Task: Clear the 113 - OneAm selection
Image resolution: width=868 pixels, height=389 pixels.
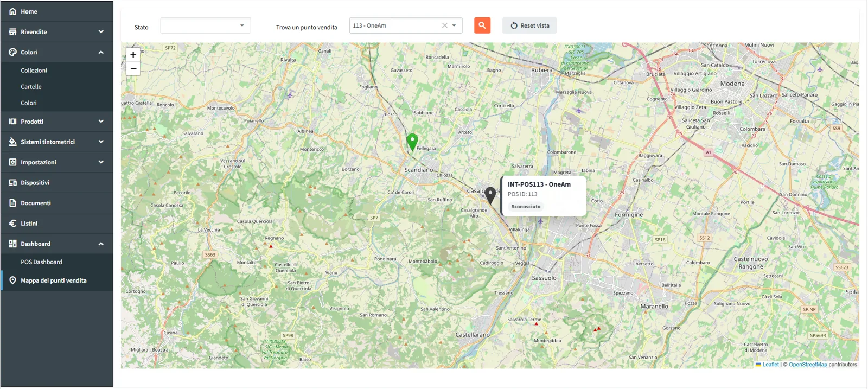Action: [x=445, y=25]
